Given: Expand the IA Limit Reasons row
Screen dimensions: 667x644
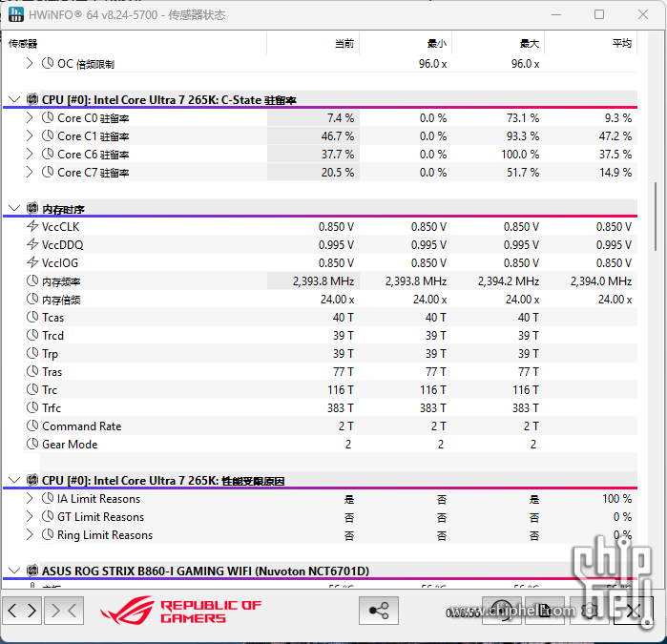Looking at the screenshot, I should pos(29,499).
